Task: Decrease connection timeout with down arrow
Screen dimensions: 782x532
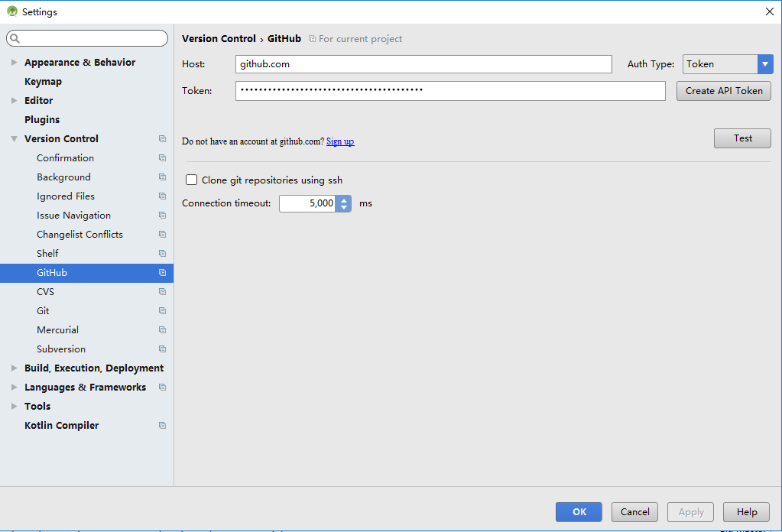Action: pyautogui.click(x=344, y=207)
